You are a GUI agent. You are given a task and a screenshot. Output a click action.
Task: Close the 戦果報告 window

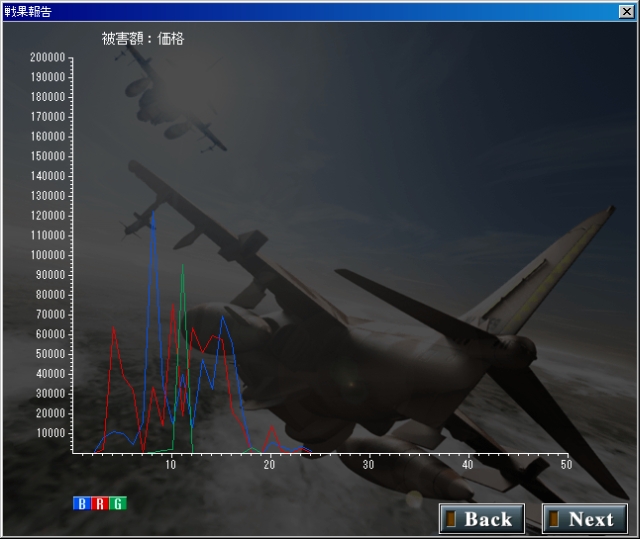627,11
